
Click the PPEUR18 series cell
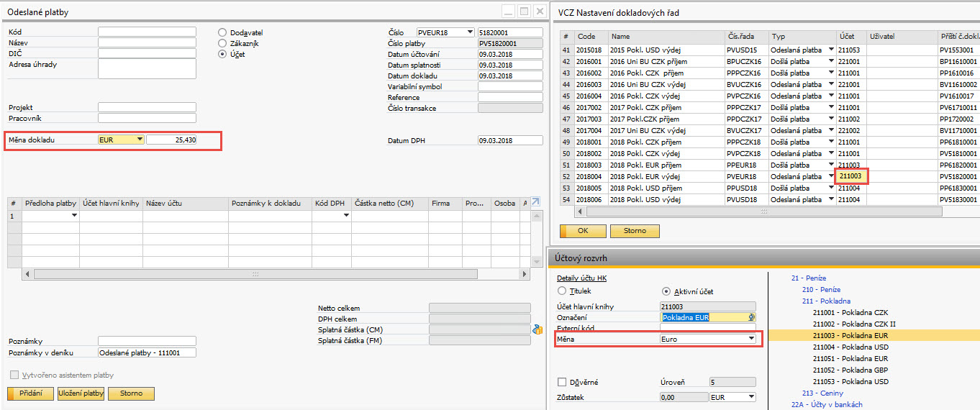click(x=747, y=165)
